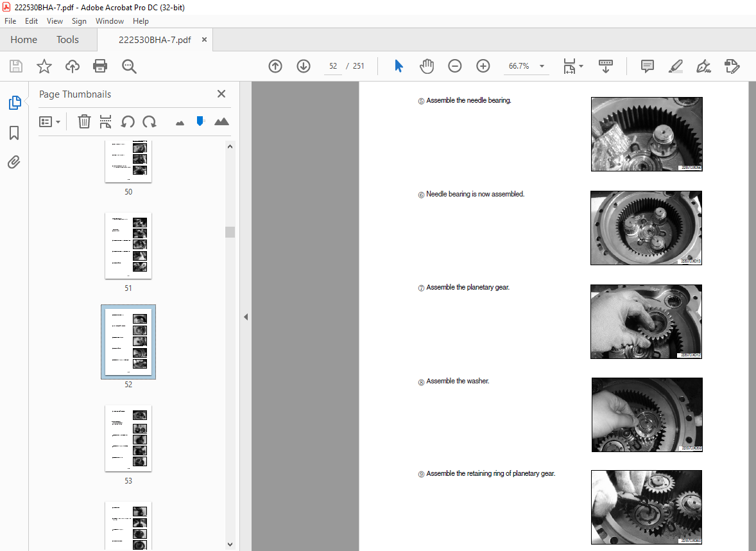Click 'Assemble the planetary gear.' text

468,288
